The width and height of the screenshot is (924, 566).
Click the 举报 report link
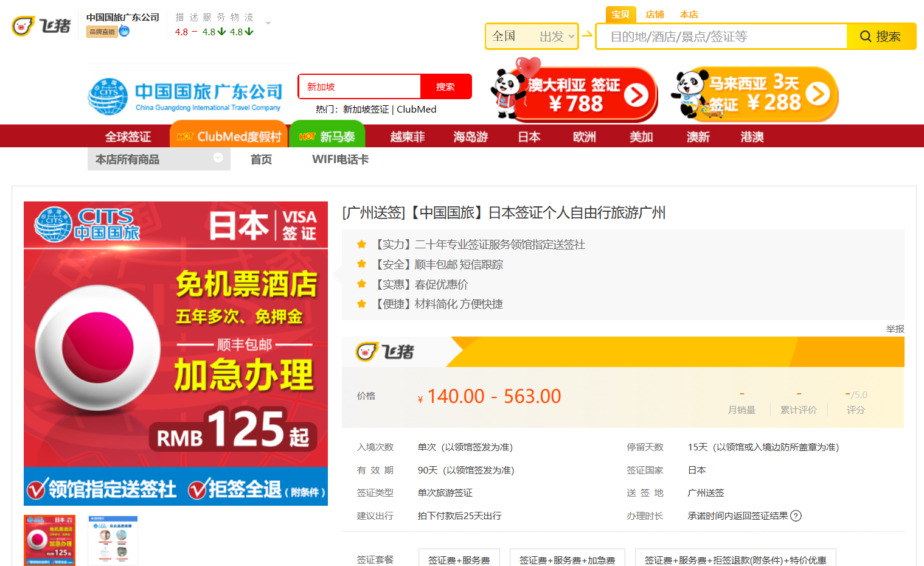click(895, 329)
